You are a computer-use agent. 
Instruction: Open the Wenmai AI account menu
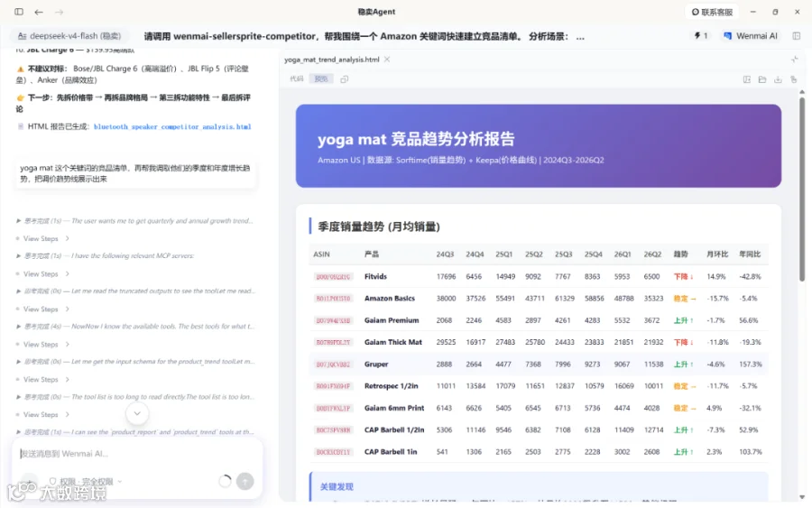tap(751, 36)
